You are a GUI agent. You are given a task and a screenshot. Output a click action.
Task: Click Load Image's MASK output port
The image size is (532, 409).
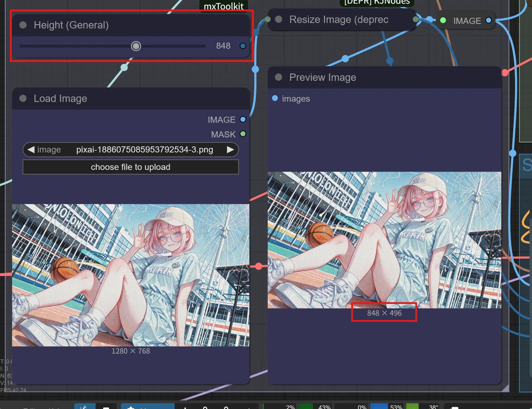(x=243, y=134)
